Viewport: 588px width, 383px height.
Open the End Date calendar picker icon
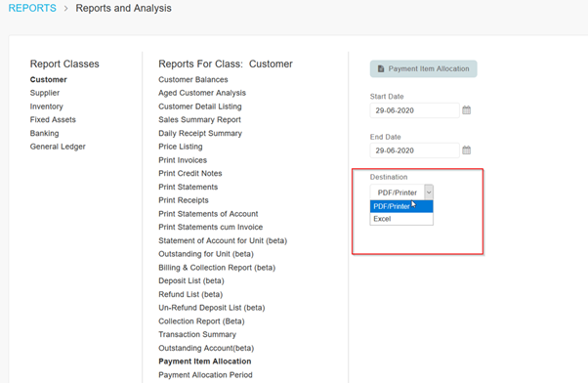(x=466, y=150)
